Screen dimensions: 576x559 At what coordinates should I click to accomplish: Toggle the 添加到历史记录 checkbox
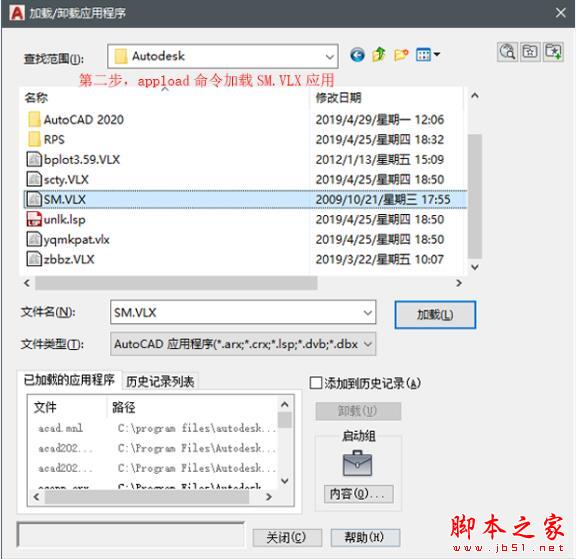(316, 383)
